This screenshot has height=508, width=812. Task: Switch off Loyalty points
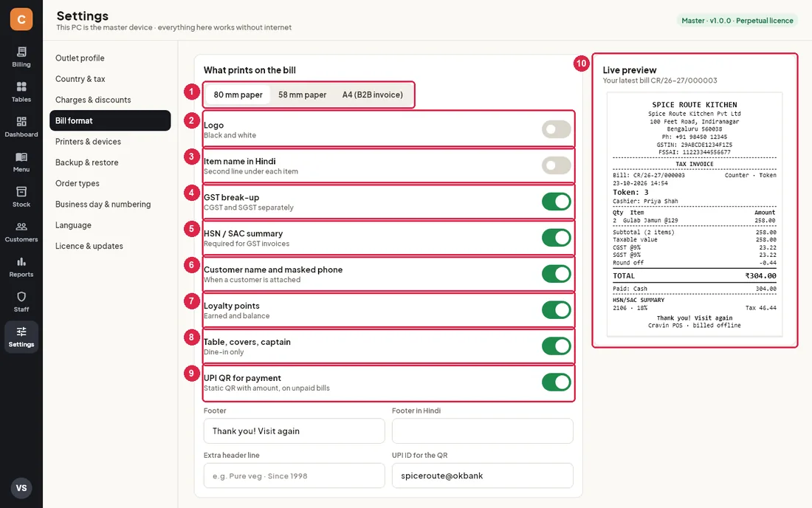[x=556, y=310]
